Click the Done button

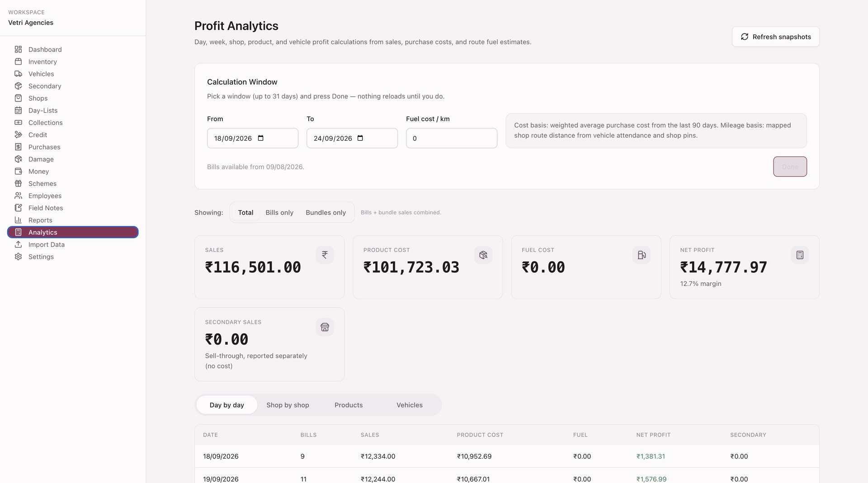tap(790, 167)
